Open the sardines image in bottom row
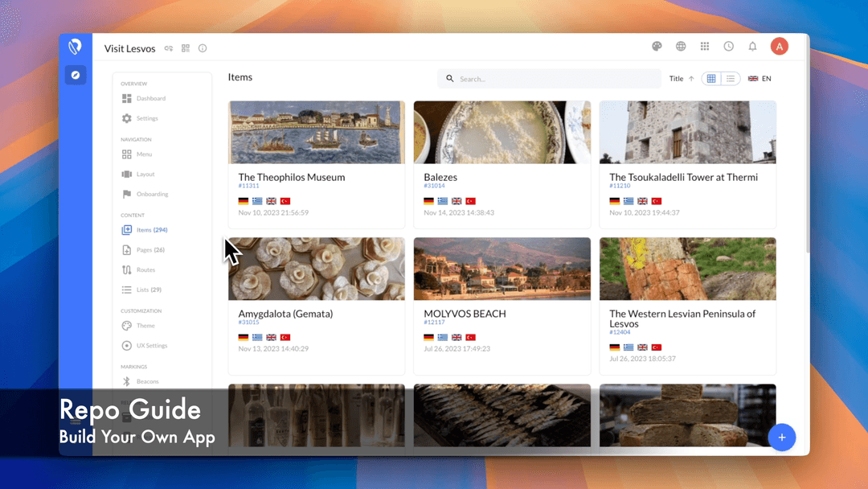Screen dimensions: 868x489 click(502, 415)
